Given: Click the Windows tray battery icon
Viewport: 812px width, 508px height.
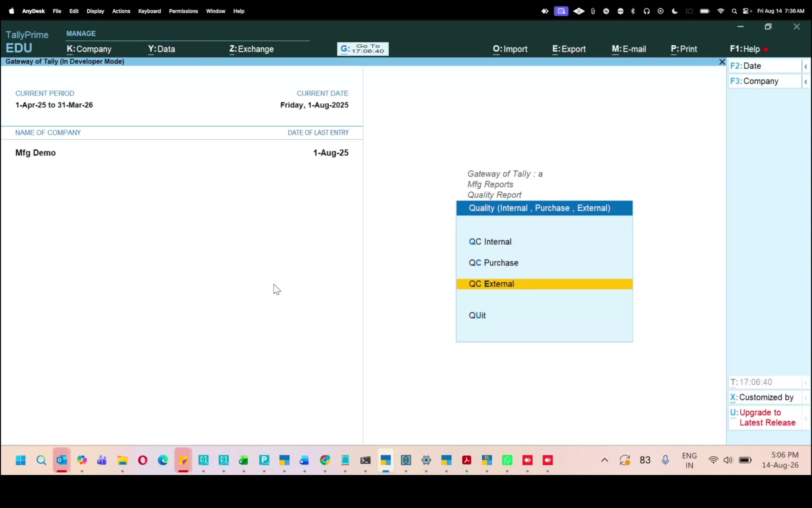Looking at the screenshot, I should coord(745,460).
